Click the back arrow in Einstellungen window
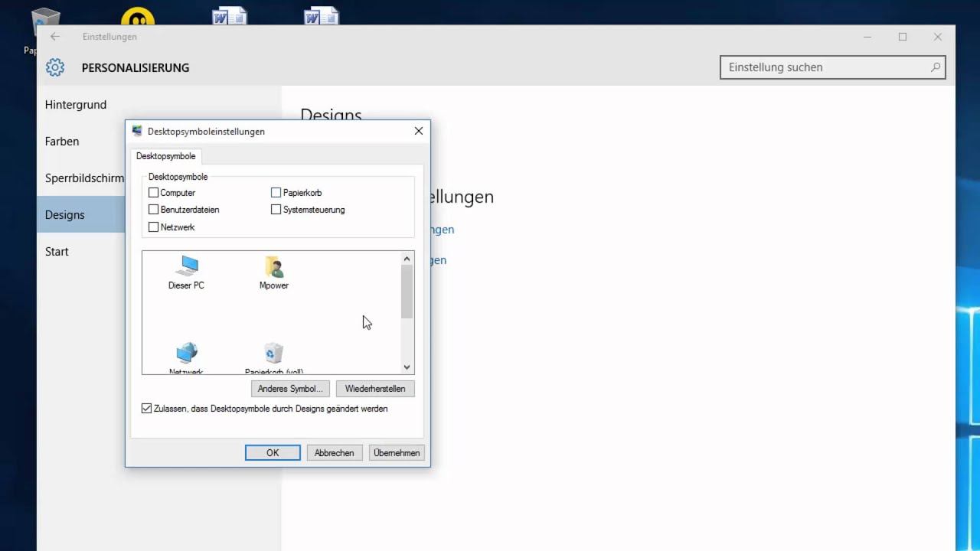Viewport: 980px width, 551px height. (55, 37)
